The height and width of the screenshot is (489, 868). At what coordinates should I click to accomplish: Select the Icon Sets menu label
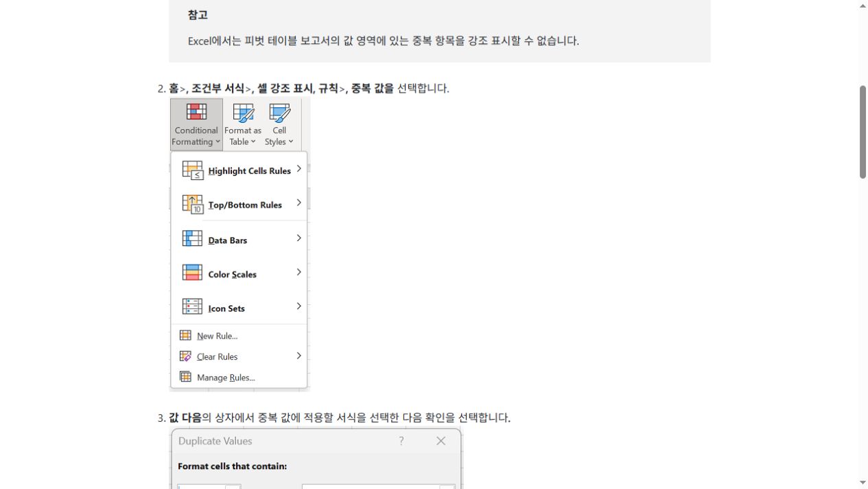click(226, 308)
